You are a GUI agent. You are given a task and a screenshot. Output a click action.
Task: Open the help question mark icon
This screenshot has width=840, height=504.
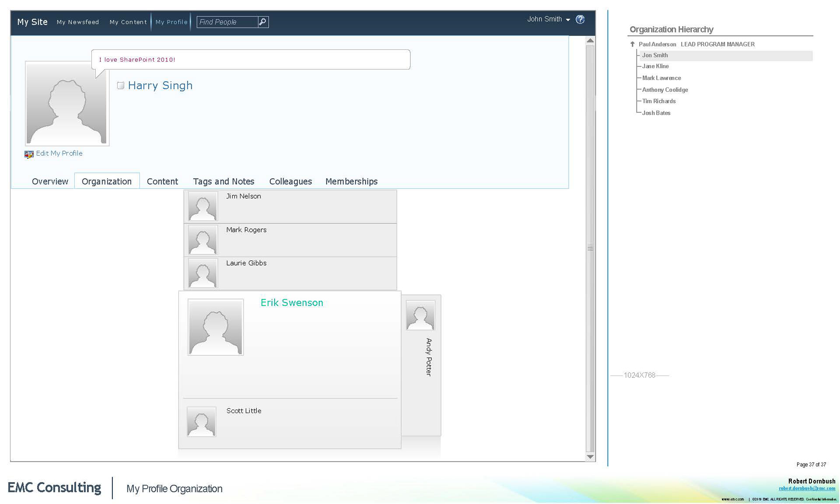(x=580, y=20)
